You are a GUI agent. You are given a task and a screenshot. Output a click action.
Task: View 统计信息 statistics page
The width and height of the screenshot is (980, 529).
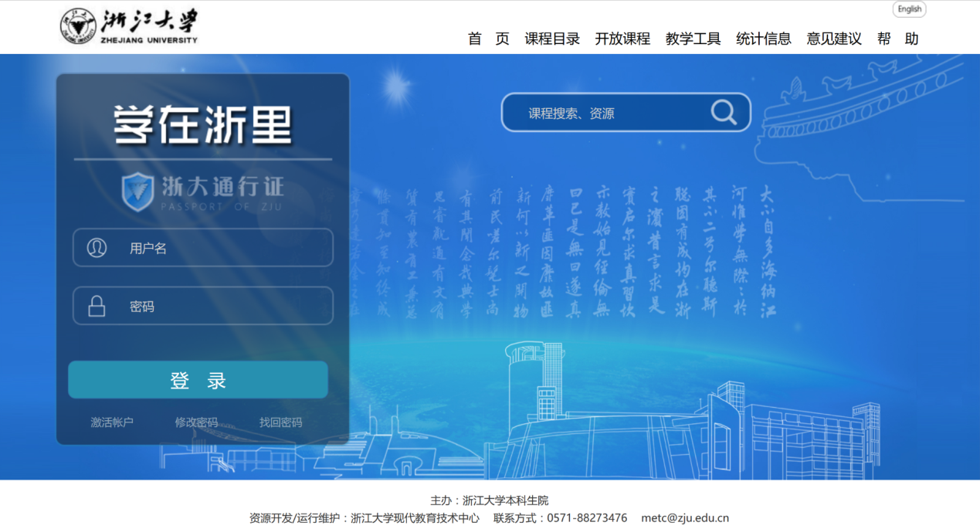pos(763,39)
